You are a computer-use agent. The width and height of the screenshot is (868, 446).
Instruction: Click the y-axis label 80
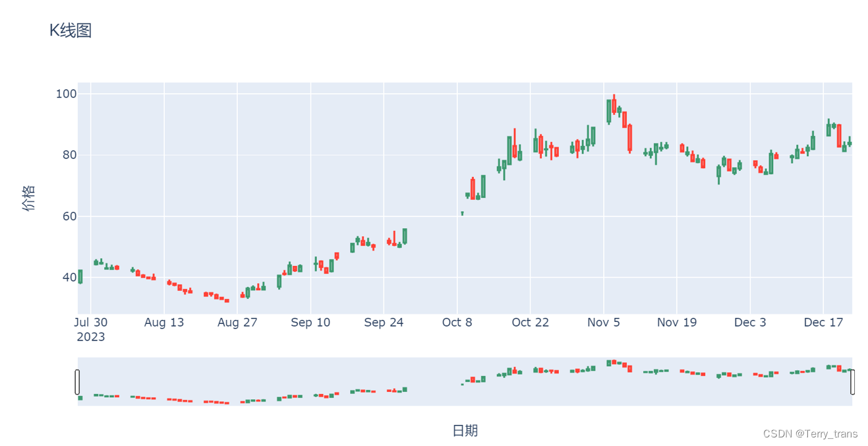[x=70, y=155]
